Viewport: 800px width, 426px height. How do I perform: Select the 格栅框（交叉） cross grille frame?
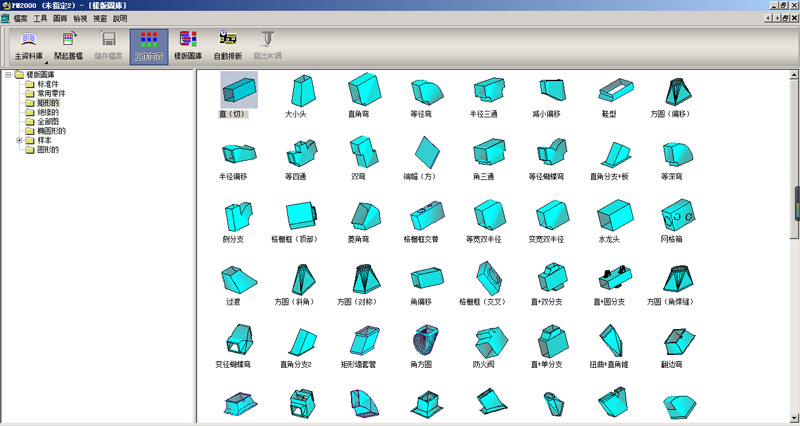(490, 279)
